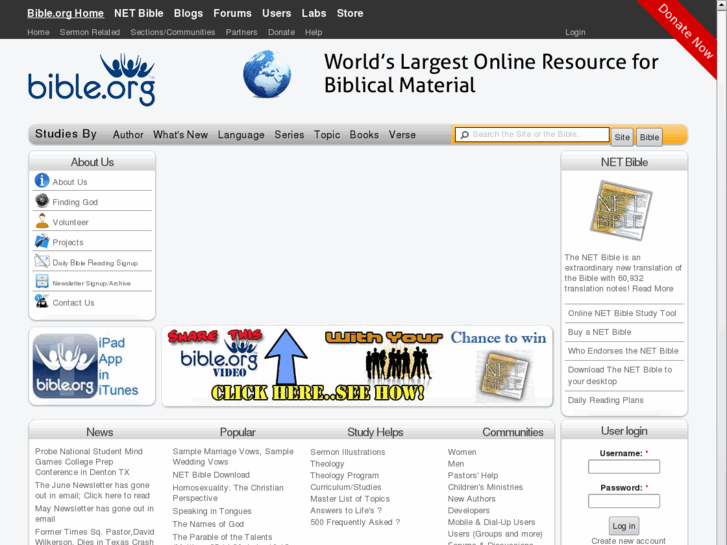
Task: Open Master List of Topics link
Action: (x=350, y=499)
